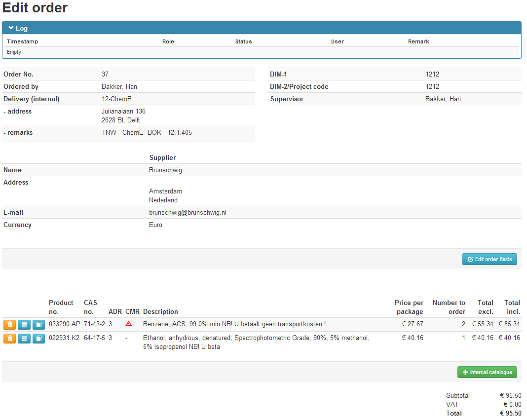Click the address line 'Julianalaan 136'
The image size is (527, 420).
(x=123, y=112)
